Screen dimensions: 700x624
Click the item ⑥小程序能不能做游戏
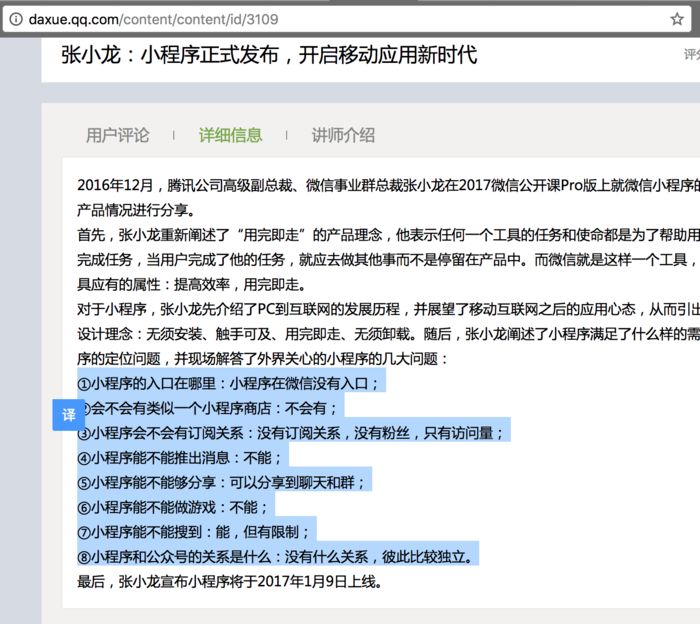click(173, 507)
